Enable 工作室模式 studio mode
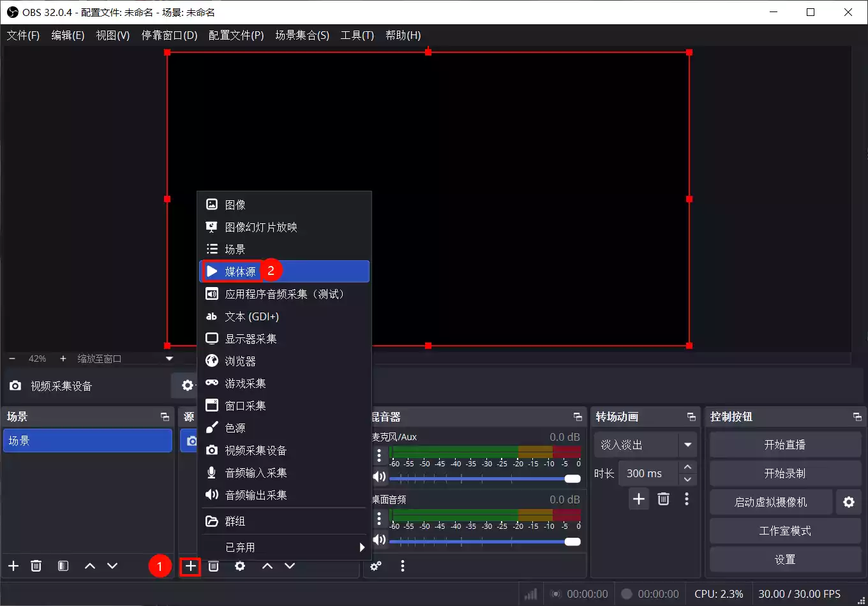The image size is (868, 606). 784,530
